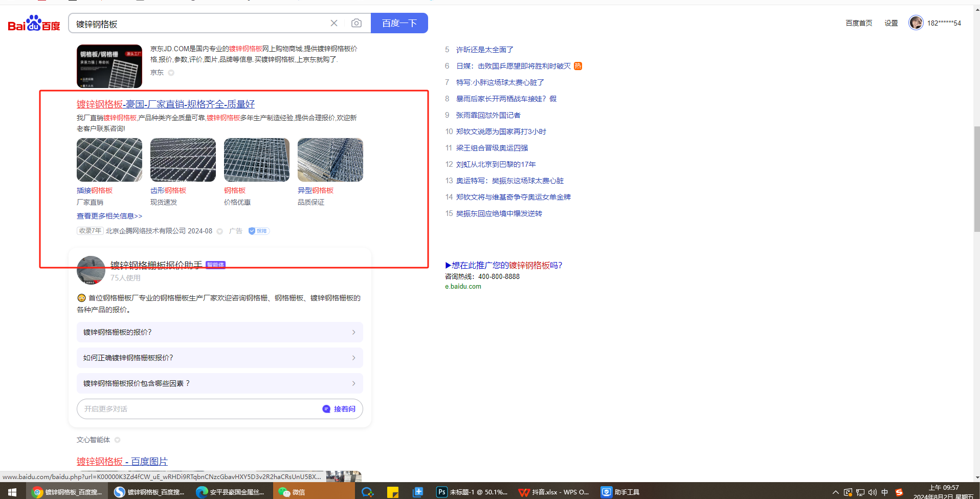Open the 镀锌钢格板 - 百度图片 result link

click(122, 462)
